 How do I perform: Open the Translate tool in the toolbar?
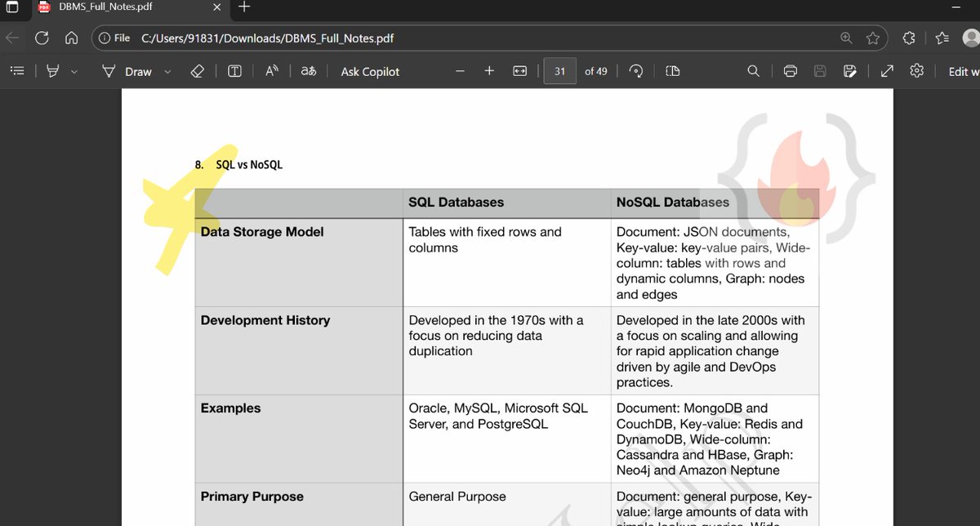click(308, 71)
